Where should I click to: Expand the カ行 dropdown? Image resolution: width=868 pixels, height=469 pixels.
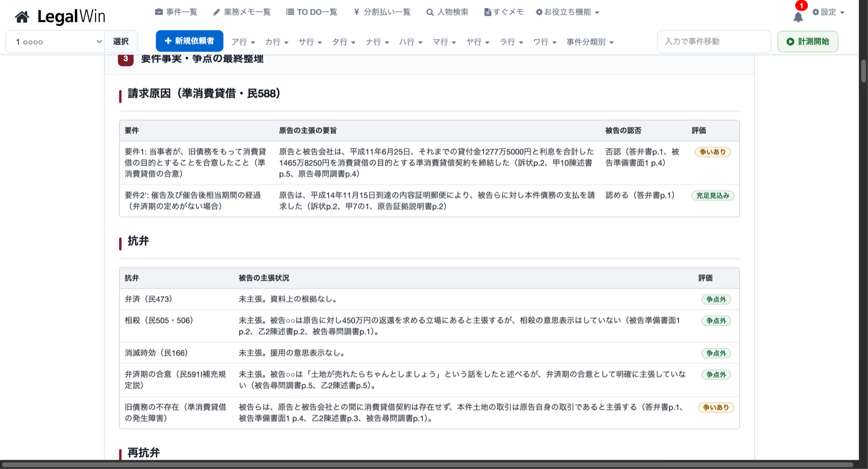tap(277, 42)
